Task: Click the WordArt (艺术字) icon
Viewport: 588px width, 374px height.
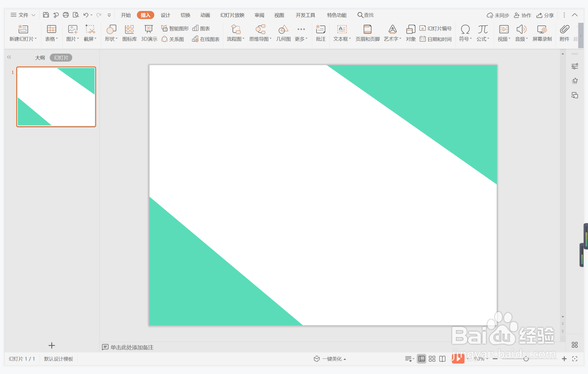Action: click(x=392, y=29)
